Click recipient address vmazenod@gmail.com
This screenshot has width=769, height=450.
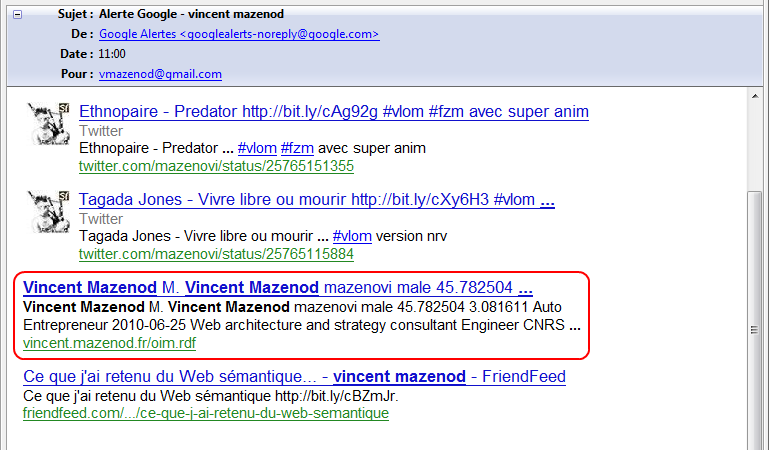click(160, 74)
